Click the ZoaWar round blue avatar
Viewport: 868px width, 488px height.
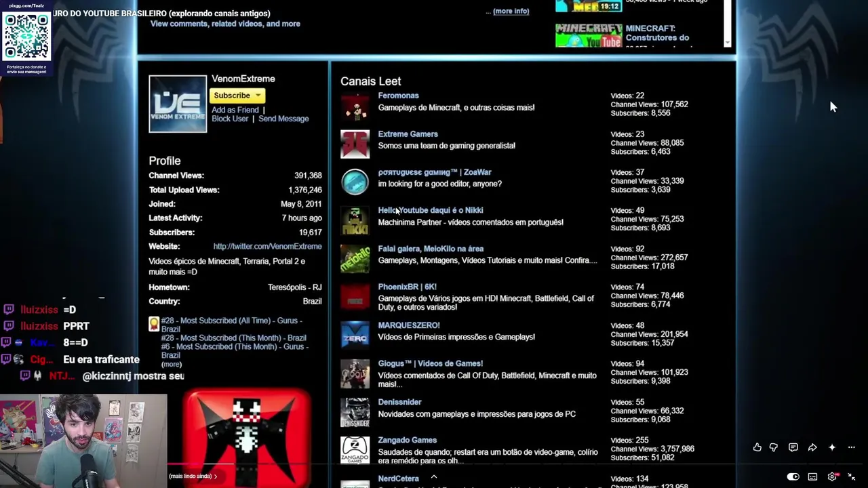(355, 182)
